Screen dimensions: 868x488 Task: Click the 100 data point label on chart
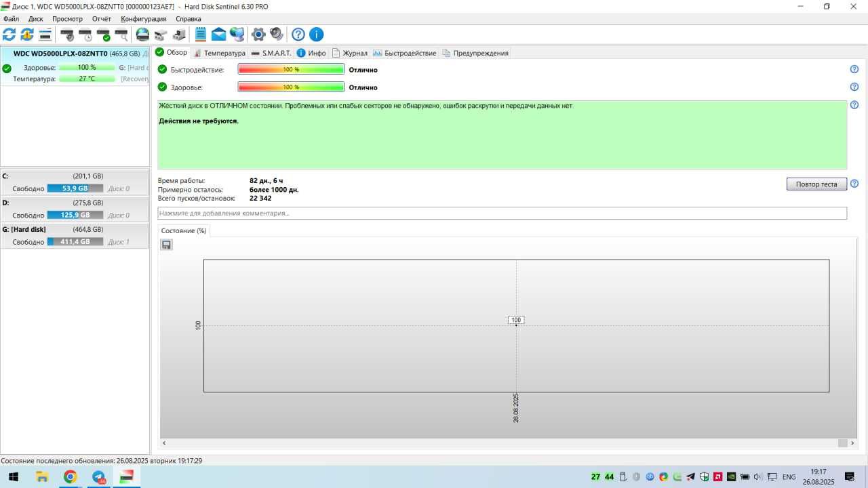[516, 320]
